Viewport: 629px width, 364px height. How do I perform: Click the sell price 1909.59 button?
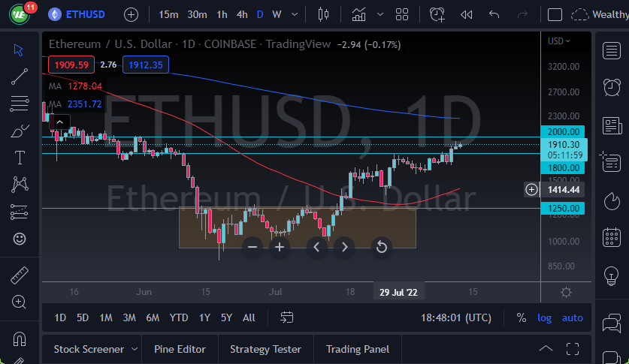(x=71, y=65)
